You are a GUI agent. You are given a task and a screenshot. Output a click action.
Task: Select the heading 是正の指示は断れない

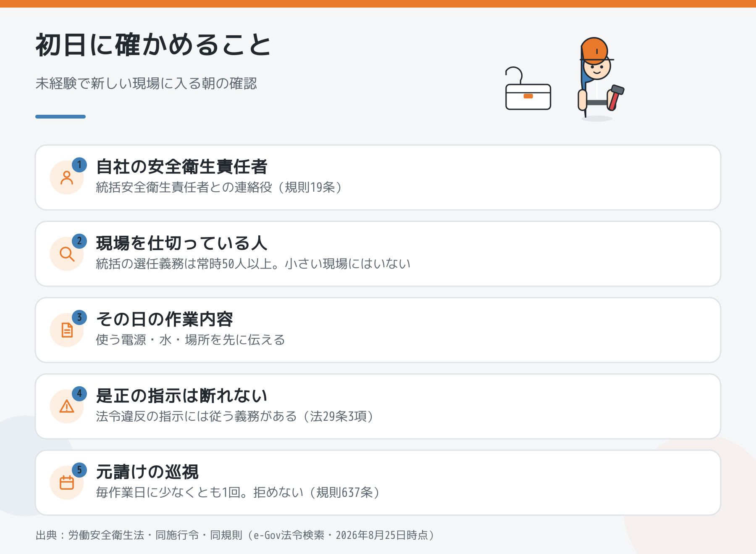[x=181, y=396]
